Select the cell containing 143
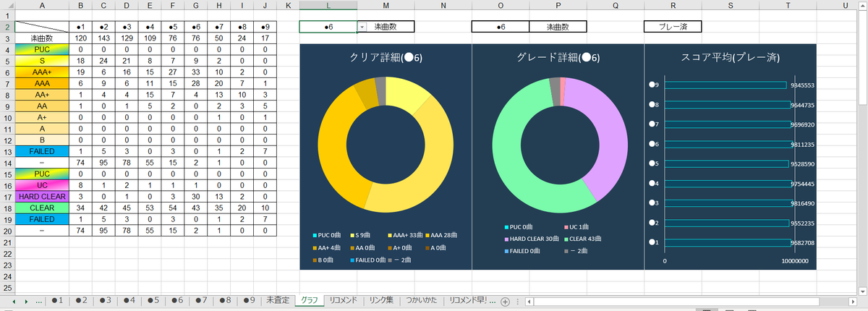 (104, 38)
